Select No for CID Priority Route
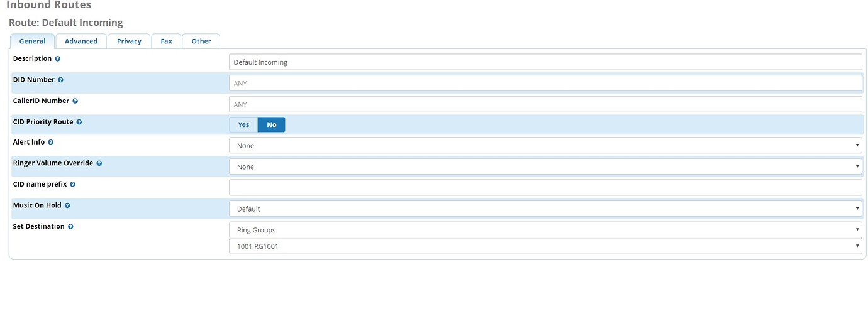Screen dimensions: 868x328 272,125
